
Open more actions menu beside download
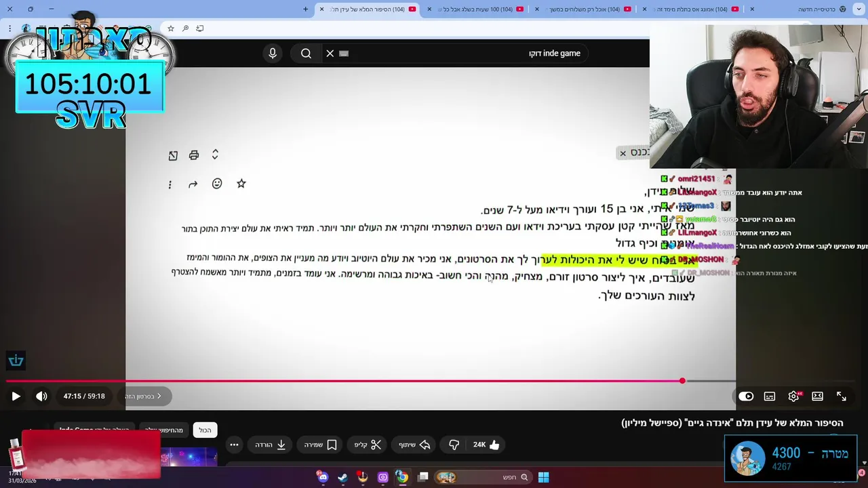pos(234,445)
